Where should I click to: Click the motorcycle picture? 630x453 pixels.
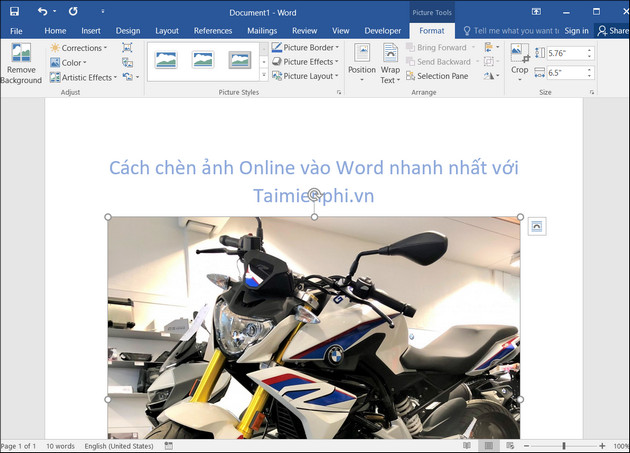point(314,328)
